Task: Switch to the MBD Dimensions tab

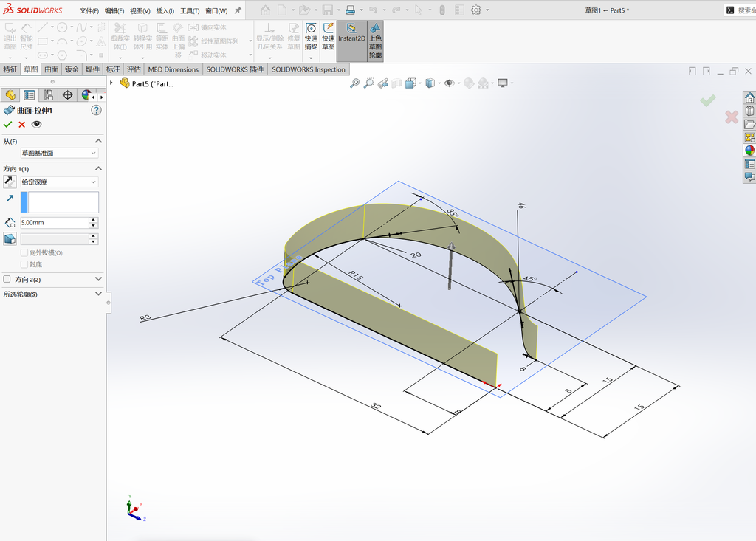Action: click(173, 69)
